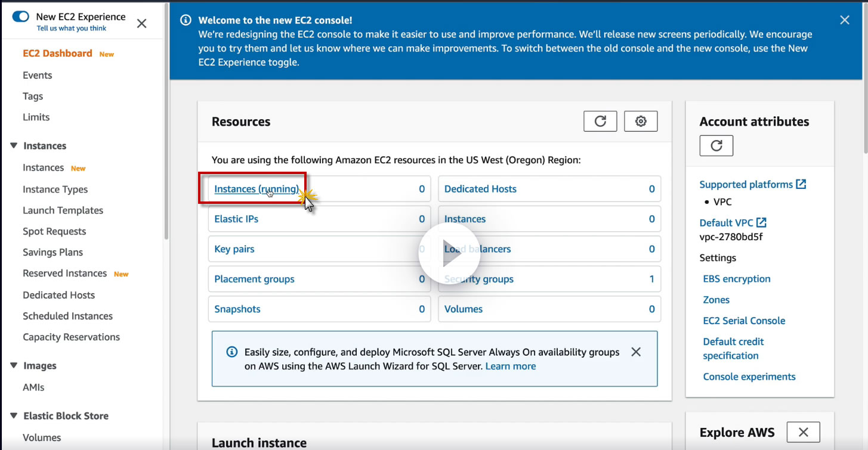Open Tags in the sidebar
Viewport: 868px width, 450px height.
(33, 97)
